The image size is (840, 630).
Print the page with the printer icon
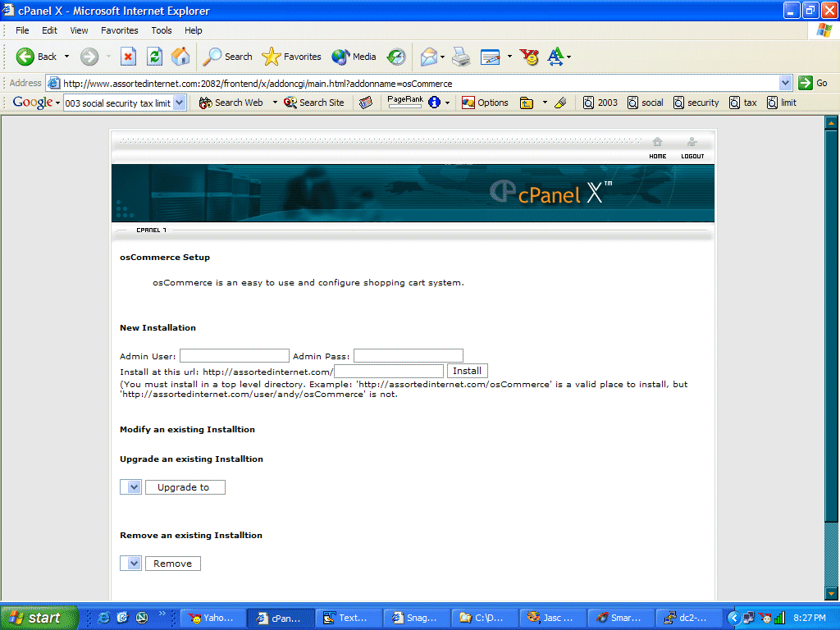[x=461, y=57]
